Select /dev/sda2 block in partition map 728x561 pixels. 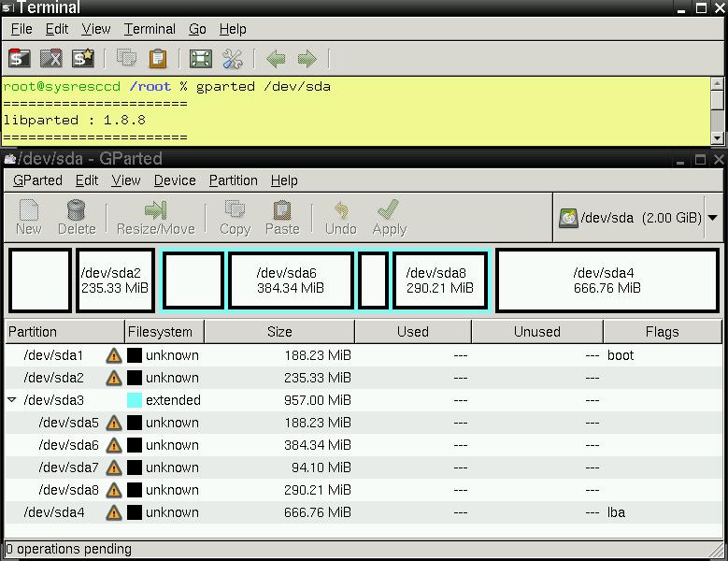pyautogui.click(x=115, y=280)
